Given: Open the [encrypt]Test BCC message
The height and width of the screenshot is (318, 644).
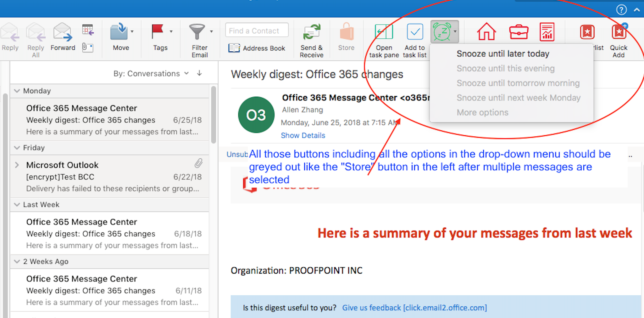Looking at the screenshot, I should [109, 176].
